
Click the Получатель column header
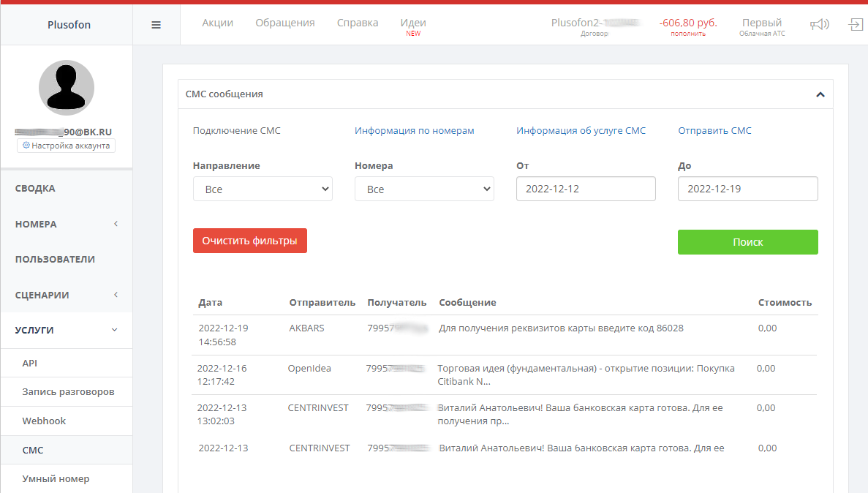click(397, 303)
